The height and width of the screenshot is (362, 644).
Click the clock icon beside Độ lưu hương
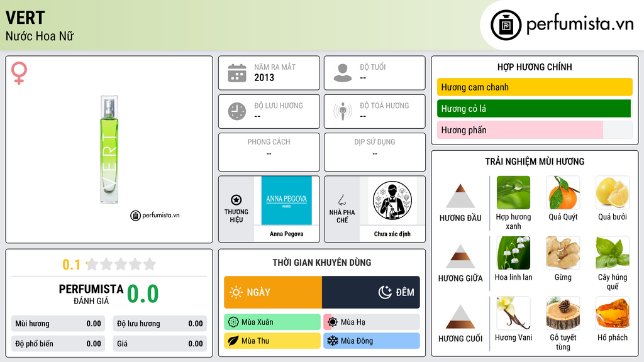[x=237, y=111]
